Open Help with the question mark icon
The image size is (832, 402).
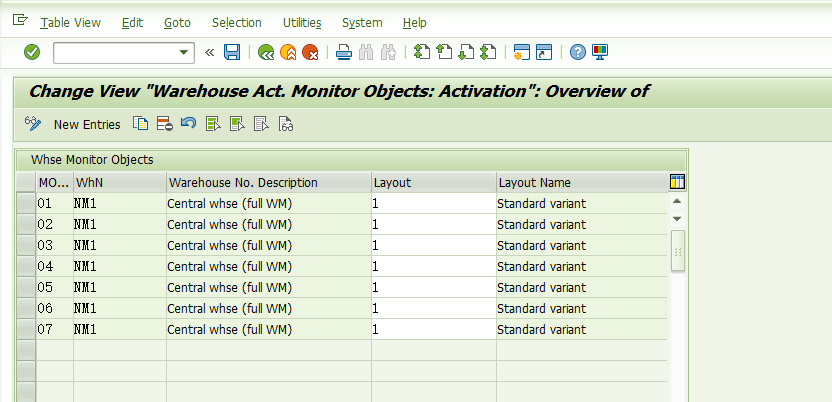pos(578,52)
